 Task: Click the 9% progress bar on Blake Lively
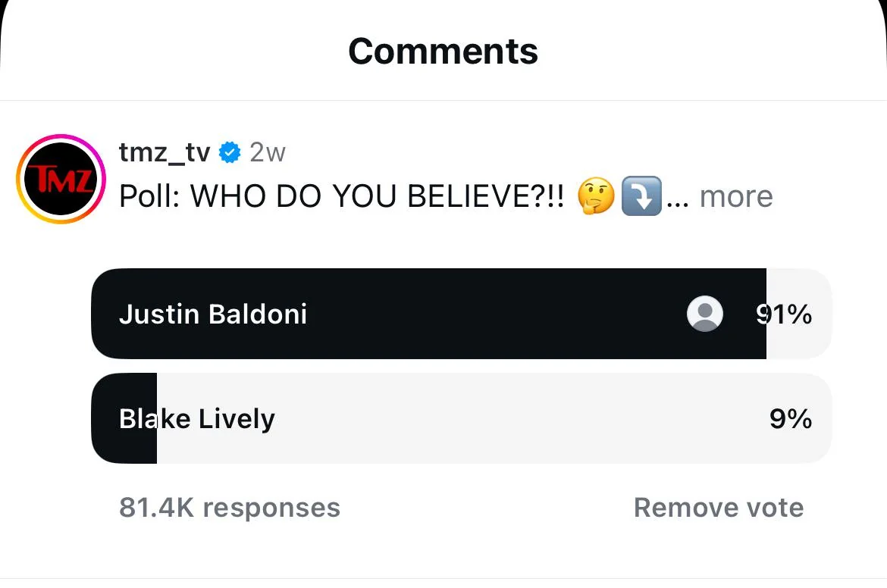point(124,418)
